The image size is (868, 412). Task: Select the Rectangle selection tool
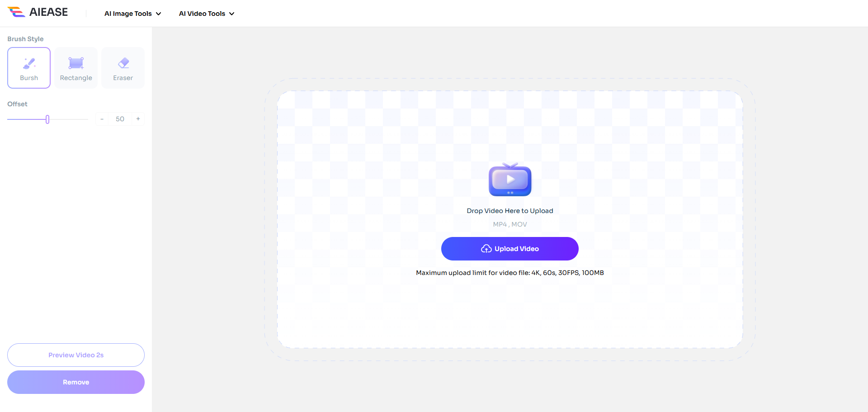pyautogui.click(x=76, y=68)
